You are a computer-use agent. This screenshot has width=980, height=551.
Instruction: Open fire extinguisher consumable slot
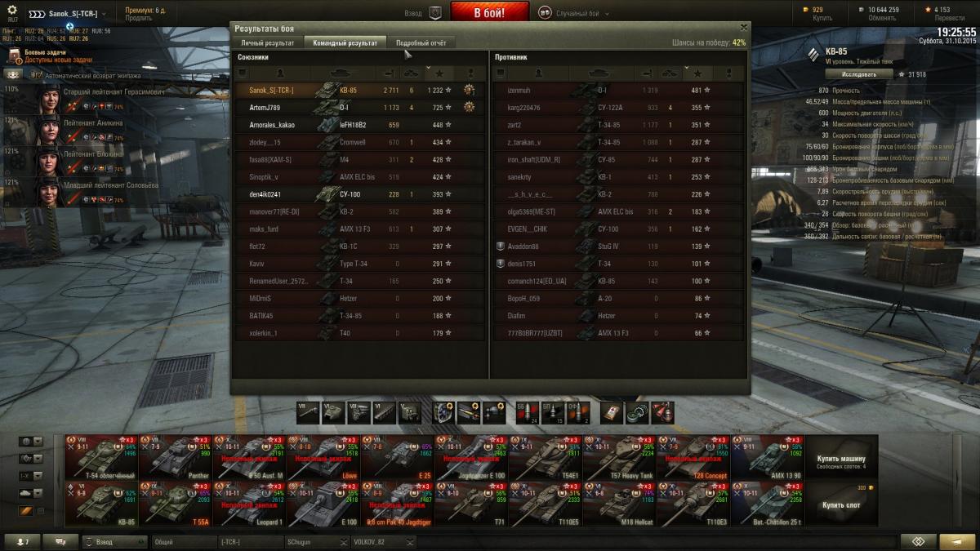tap(661, 412)
